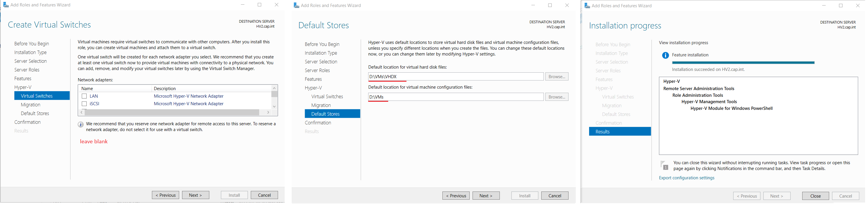Open Export configuration settings link
Screen dimensions: 868x204
687,178
